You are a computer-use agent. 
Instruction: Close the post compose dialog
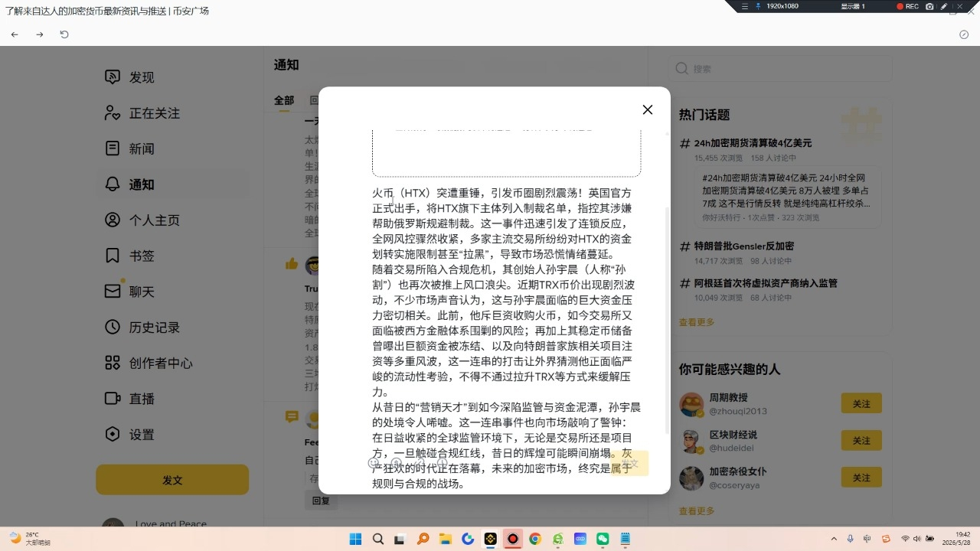point(648,109)
